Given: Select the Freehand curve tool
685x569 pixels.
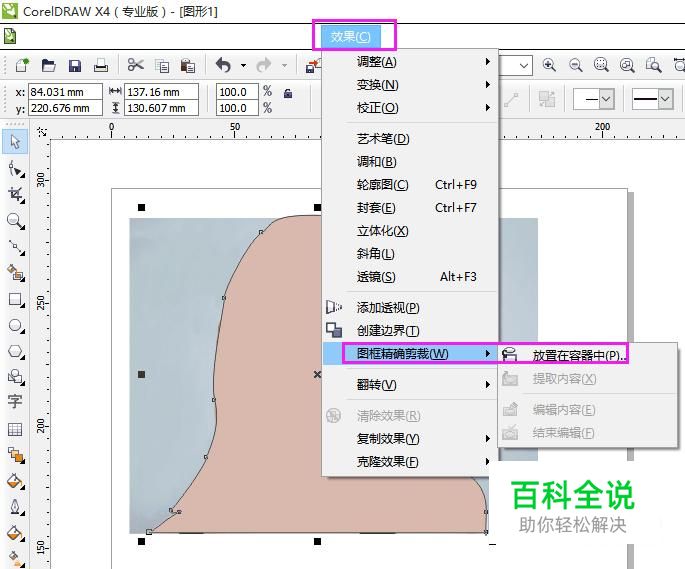Looking at the screenshot, I should 16,247.
